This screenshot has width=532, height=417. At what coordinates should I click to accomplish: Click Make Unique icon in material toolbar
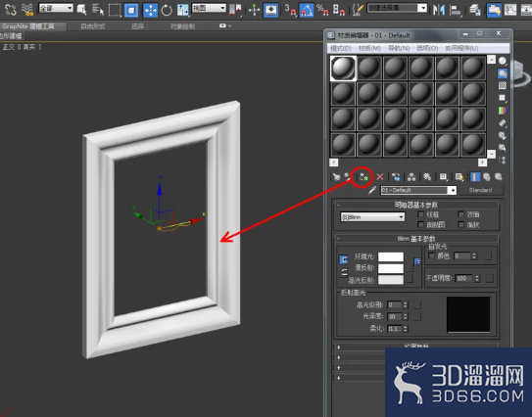point(411,176)
